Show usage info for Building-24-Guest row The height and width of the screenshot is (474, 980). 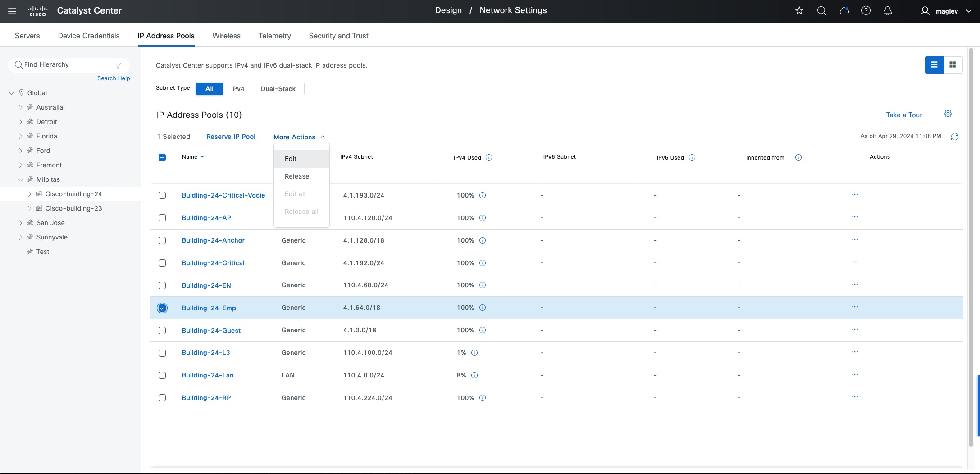tap(483, 330)
